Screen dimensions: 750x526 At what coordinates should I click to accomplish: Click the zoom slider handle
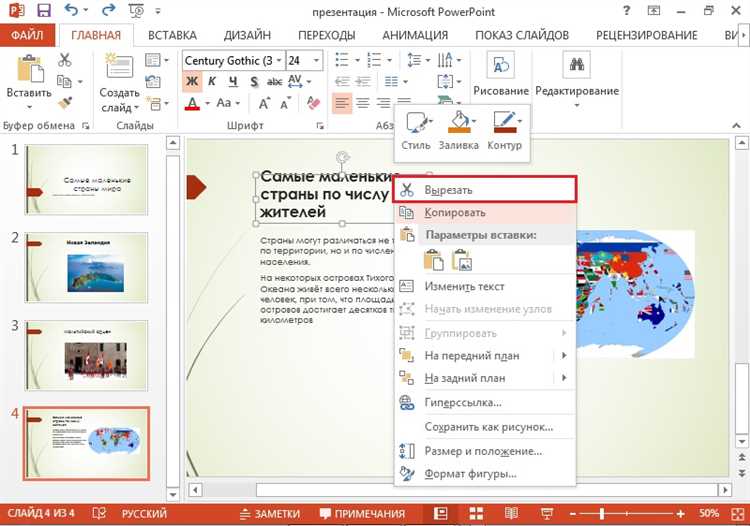[x=602, y=514]
